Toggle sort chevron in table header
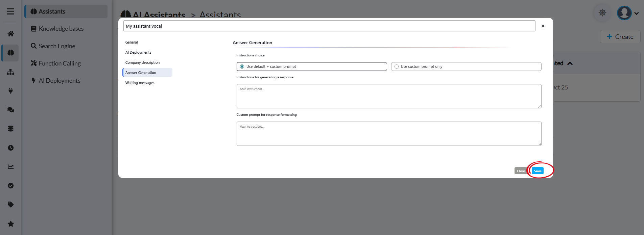Screen dimensions: 644x235 click(x=570, y=63)
